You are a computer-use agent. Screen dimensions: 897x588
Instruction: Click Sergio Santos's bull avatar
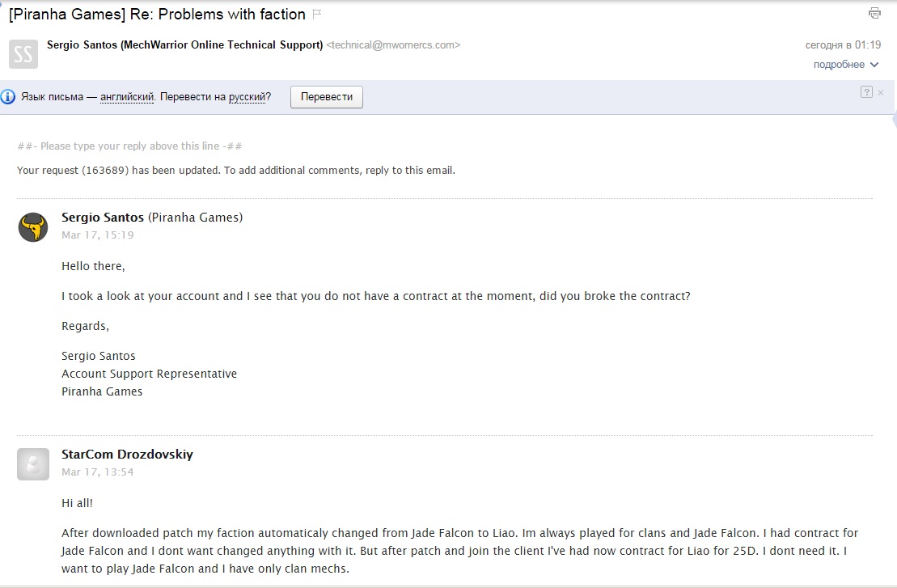tap(33, 227)
